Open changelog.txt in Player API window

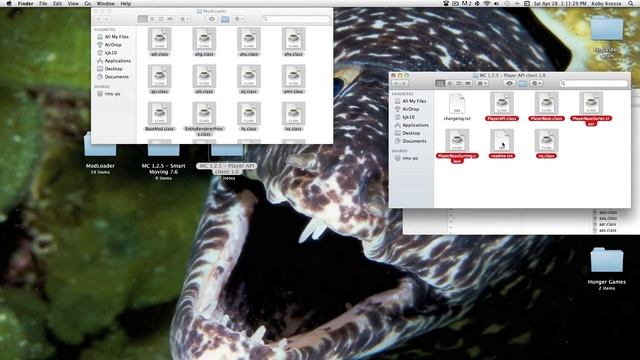point(457,107)
